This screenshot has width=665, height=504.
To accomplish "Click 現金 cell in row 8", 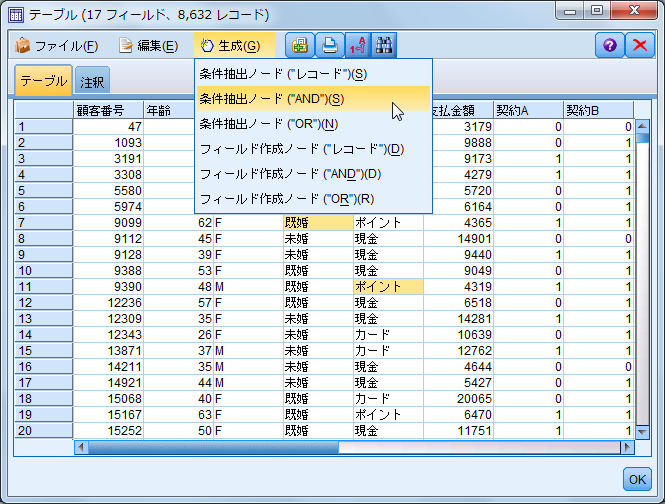I will [x=388, y=239].
